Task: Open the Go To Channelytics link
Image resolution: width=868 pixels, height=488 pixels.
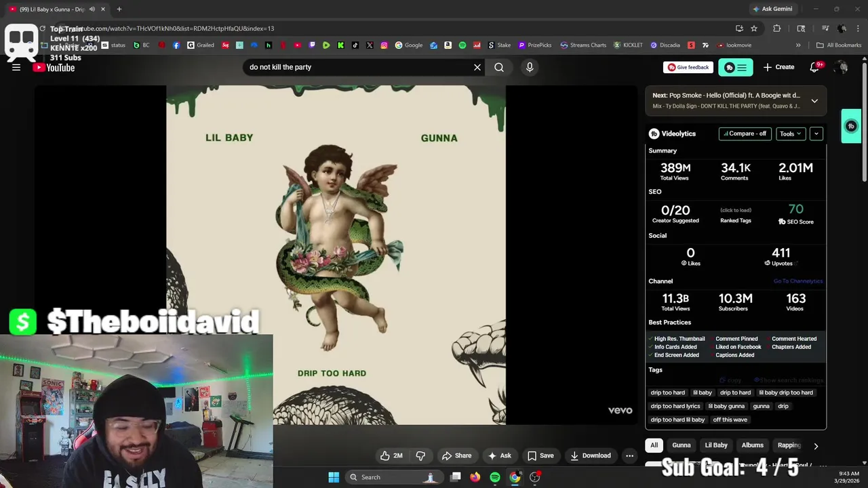Action: 798,281
